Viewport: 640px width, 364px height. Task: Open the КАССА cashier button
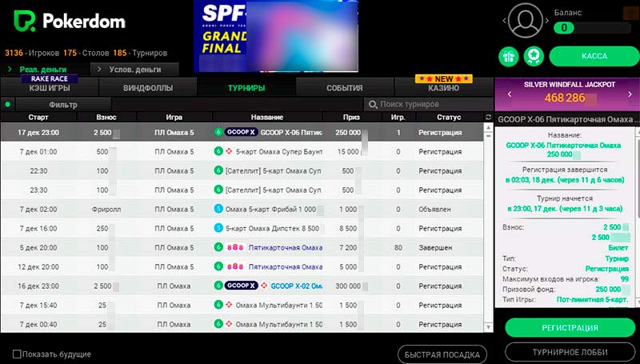(594, 56)
